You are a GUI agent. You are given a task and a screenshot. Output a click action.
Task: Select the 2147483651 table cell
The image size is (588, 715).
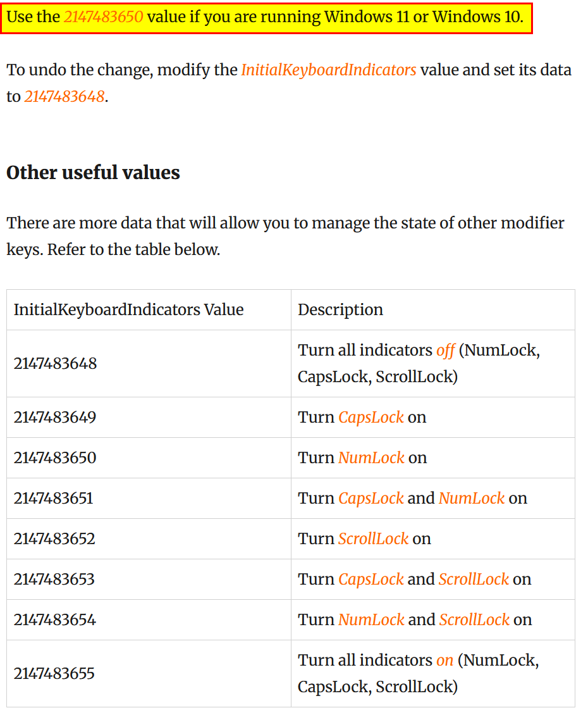coord(149,499)
